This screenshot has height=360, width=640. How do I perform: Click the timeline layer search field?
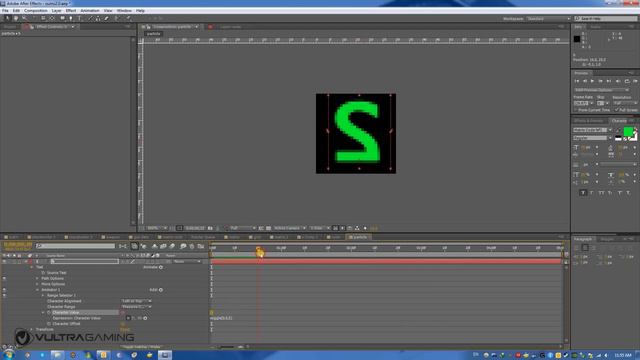click(76, 246)
